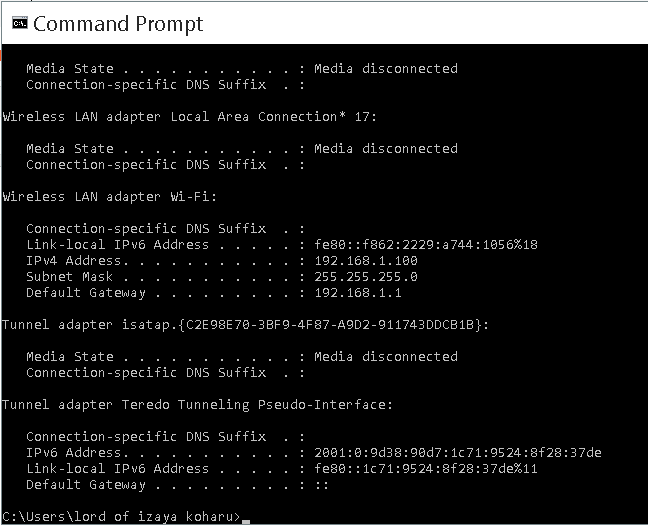Click the IPv4 Address value 192.168.1.100
The width and height of the screenshot is (648, 528).
[366, 261]
